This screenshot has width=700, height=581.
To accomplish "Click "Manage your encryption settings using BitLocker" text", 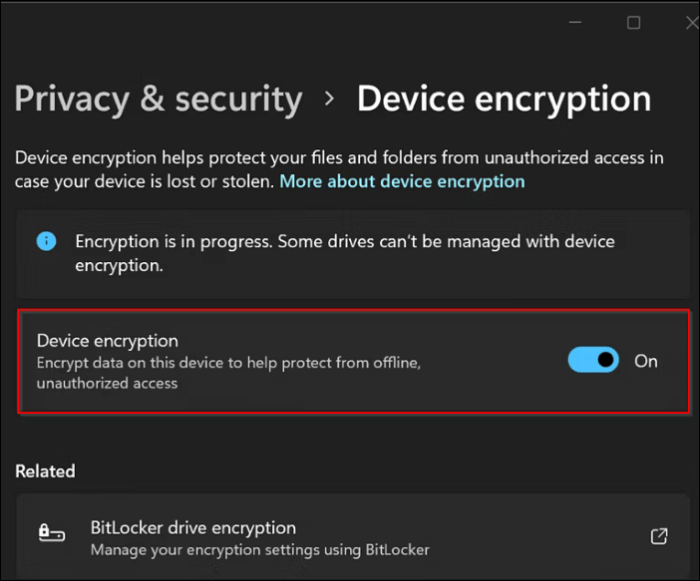I will (260, 549).
